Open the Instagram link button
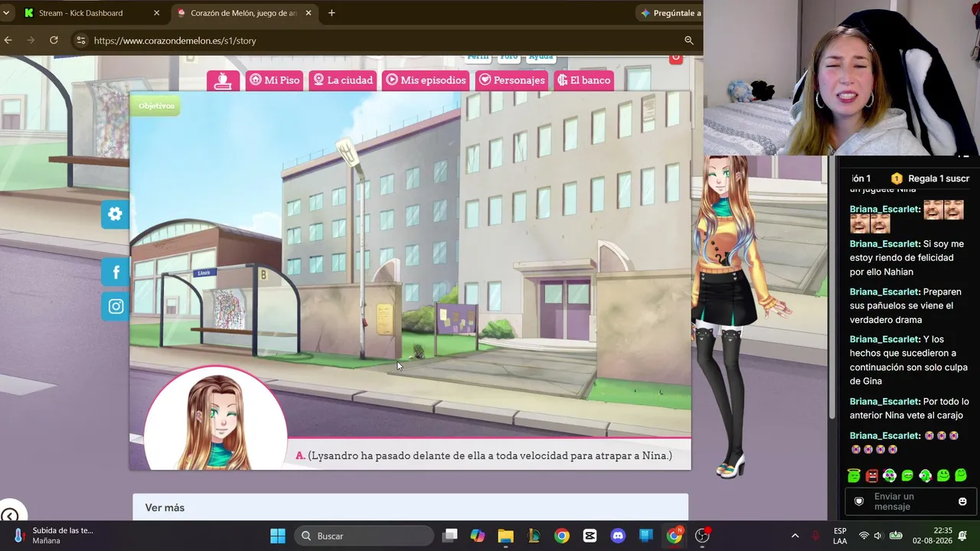Image resolution: width=980 pixels, height=551 pixels. [115, 306]
